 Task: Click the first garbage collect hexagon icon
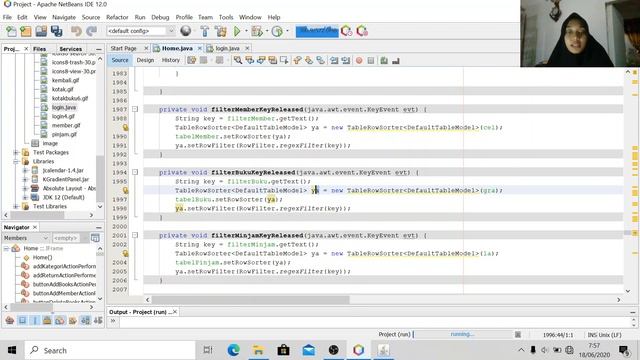click(x=347, y=31)
